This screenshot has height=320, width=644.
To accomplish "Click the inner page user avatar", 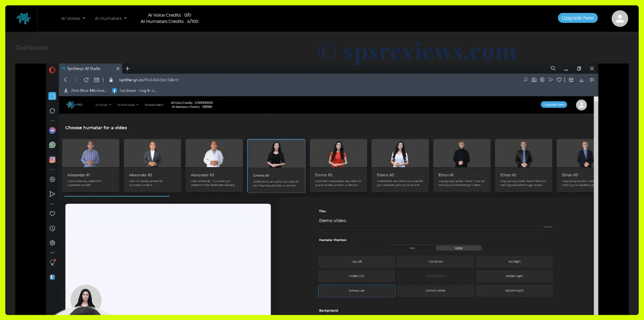I will (581, 105).
